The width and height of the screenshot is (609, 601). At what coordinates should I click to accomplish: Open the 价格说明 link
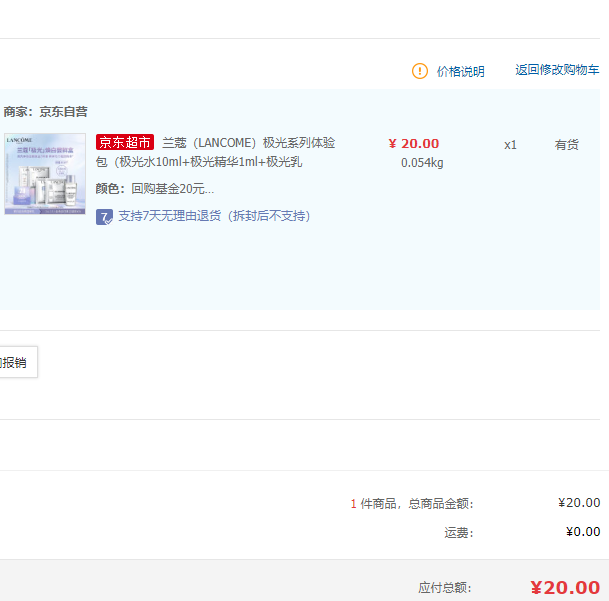(x=461, y=71)
